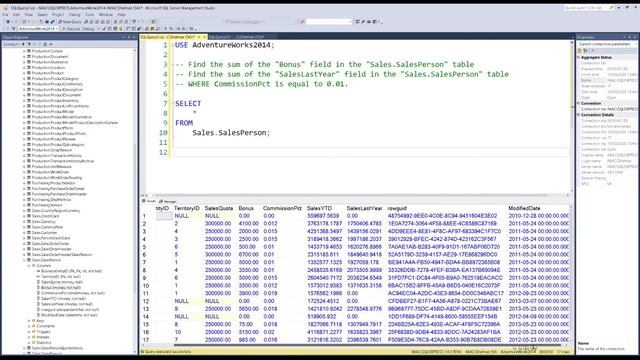Click the Undo icon in the toolbar

point(134,22)
